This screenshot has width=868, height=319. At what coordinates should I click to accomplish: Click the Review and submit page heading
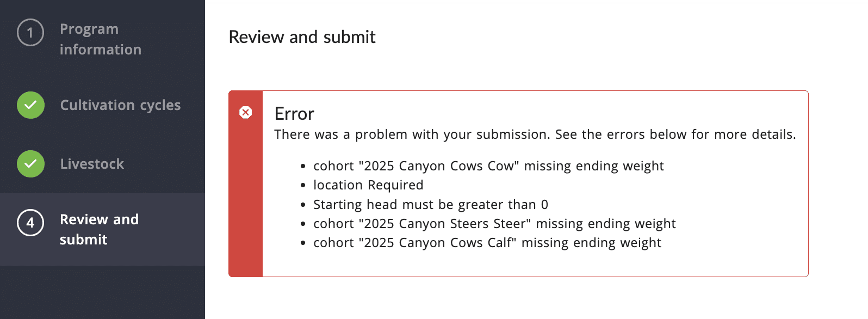pyautogui.click(x=302, y=37)
